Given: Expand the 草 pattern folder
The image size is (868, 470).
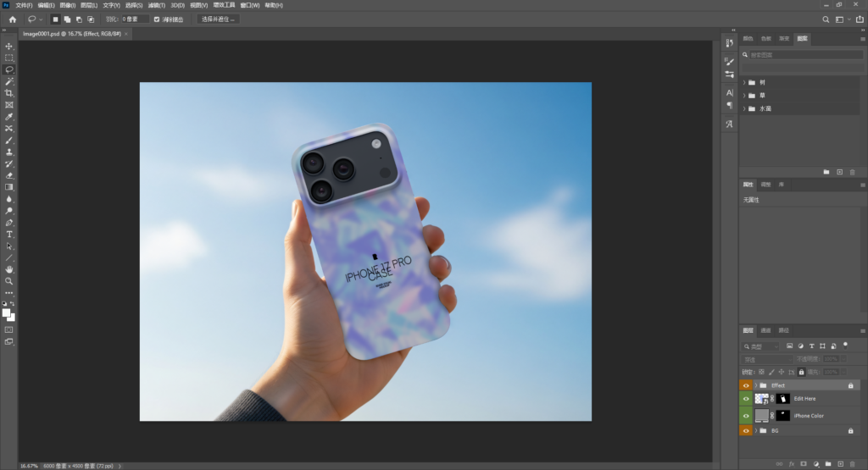Looking at the screenshot, I should (x=744, y=96).
